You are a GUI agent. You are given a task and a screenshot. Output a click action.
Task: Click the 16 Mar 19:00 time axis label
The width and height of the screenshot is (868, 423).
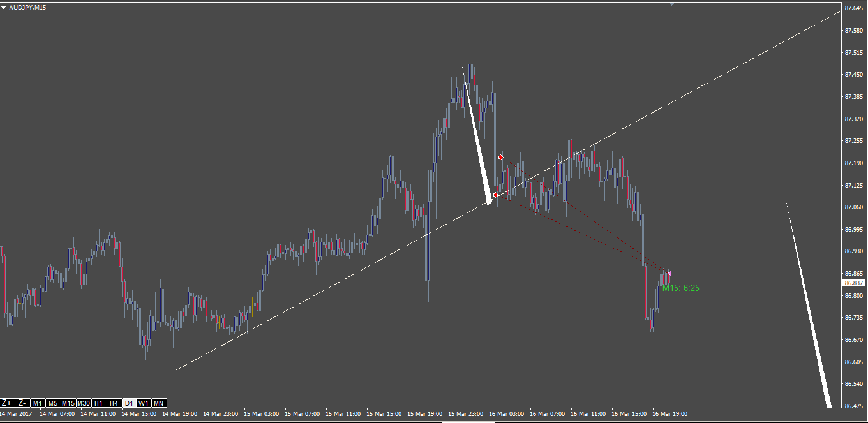(x=670, y=414)
